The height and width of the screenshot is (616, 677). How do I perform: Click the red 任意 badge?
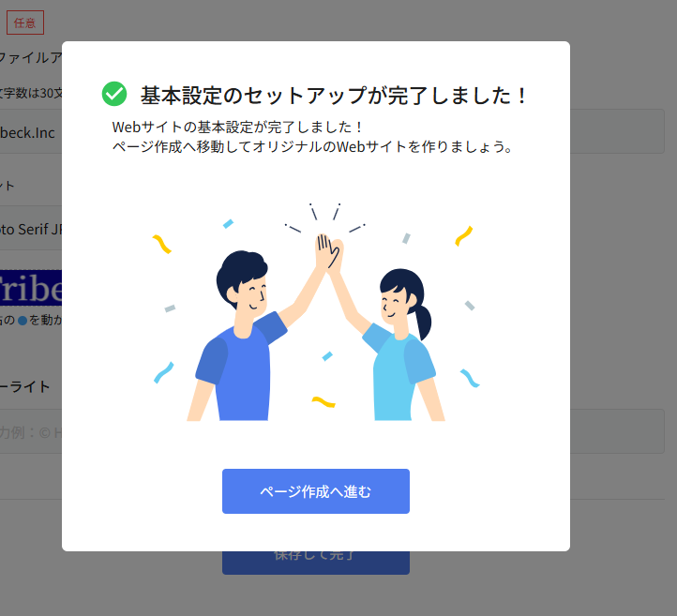25,23
